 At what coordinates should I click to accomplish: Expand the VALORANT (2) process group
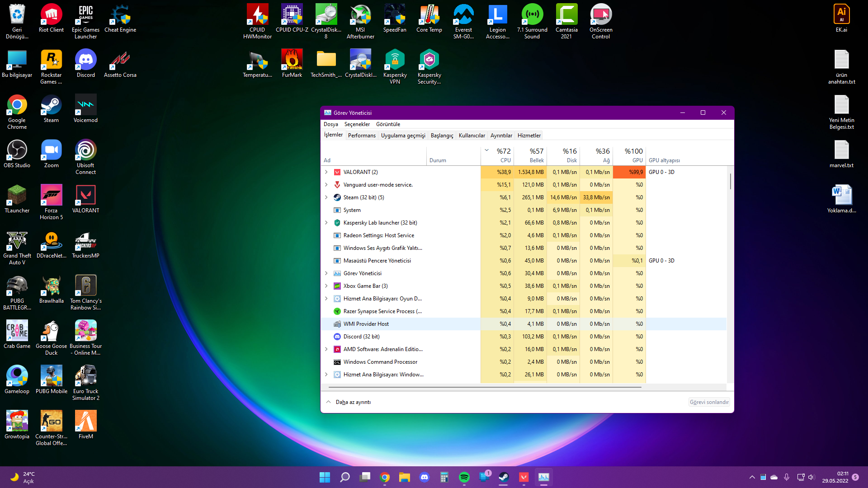tap(326, 172)
